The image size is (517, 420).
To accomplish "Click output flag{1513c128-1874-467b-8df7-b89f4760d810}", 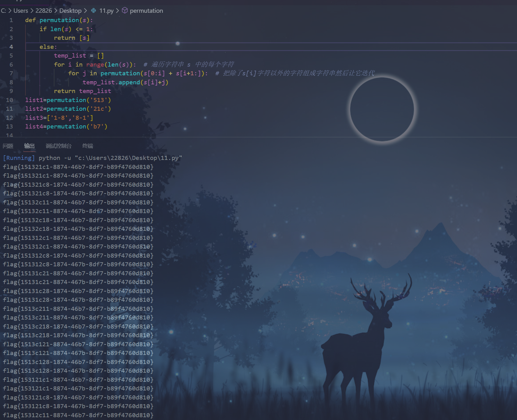I will tap(78, 371).
